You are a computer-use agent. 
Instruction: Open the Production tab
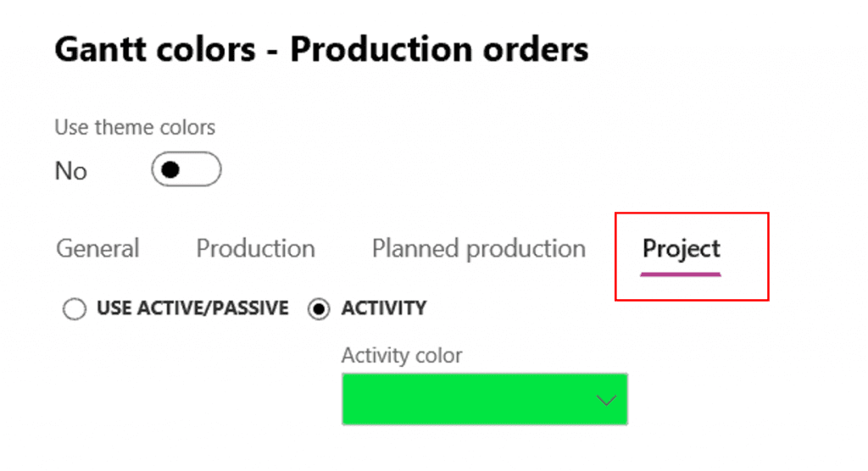pyautogui.click(x=255, y=249)
